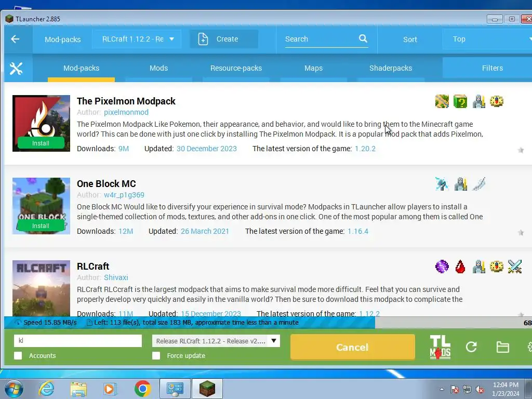Click the taskbar clock showing 12:04 PM
The width and height of the screenshot is (532, 399).
[506, 385]
